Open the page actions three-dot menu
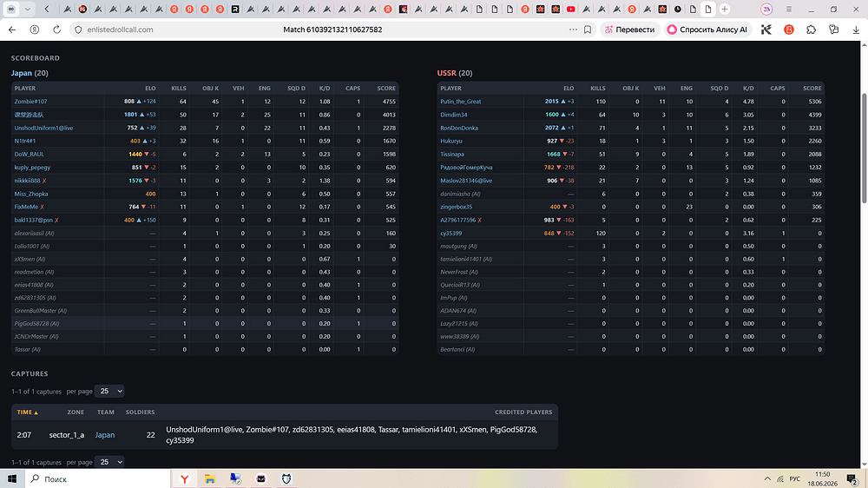The image size is (868, 488). point(573,30)
